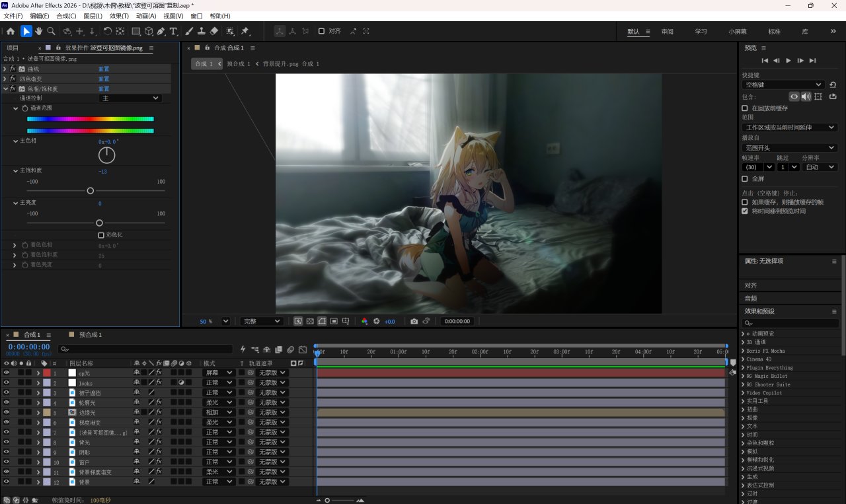
Task: Open the graph editor icon in timeline
Action: pos(303,349)
